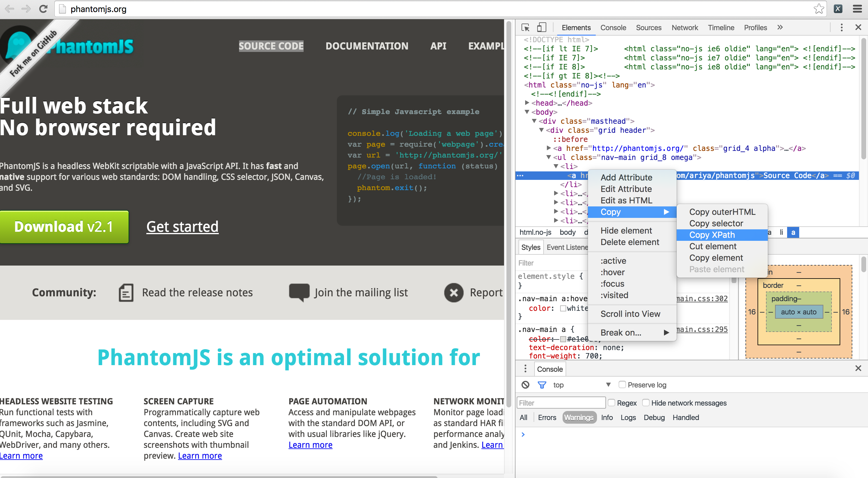Reload the page with refresh icon
This screenshot has width=868, height=478.
43,9
